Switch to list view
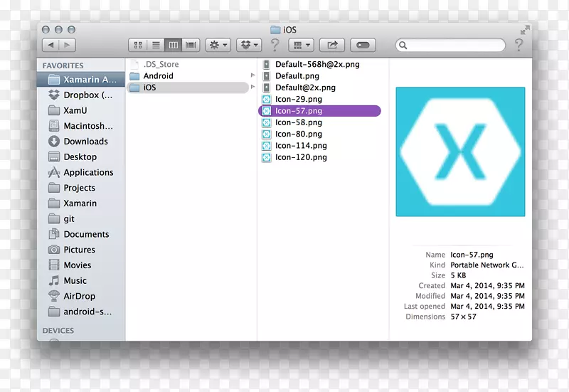The width and height of the screenshot is (569, 392). click(x=156, y=45)
